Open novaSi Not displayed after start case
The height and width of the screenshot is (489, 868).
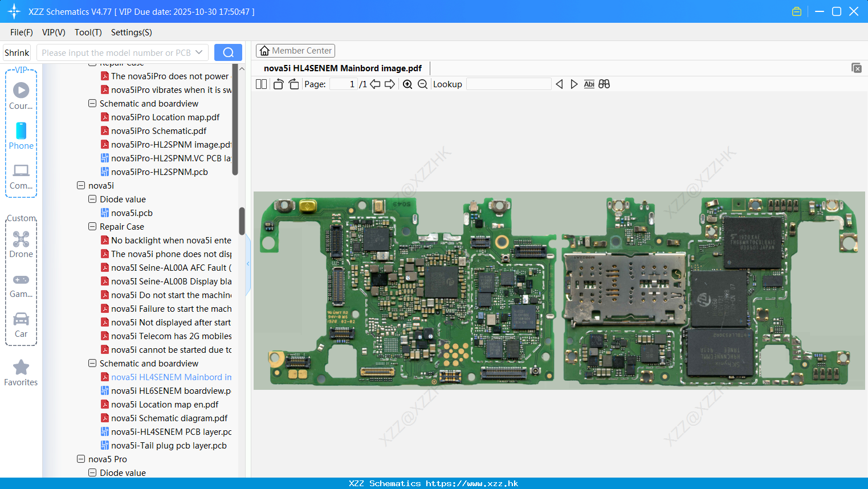click(x=170, y=323)
